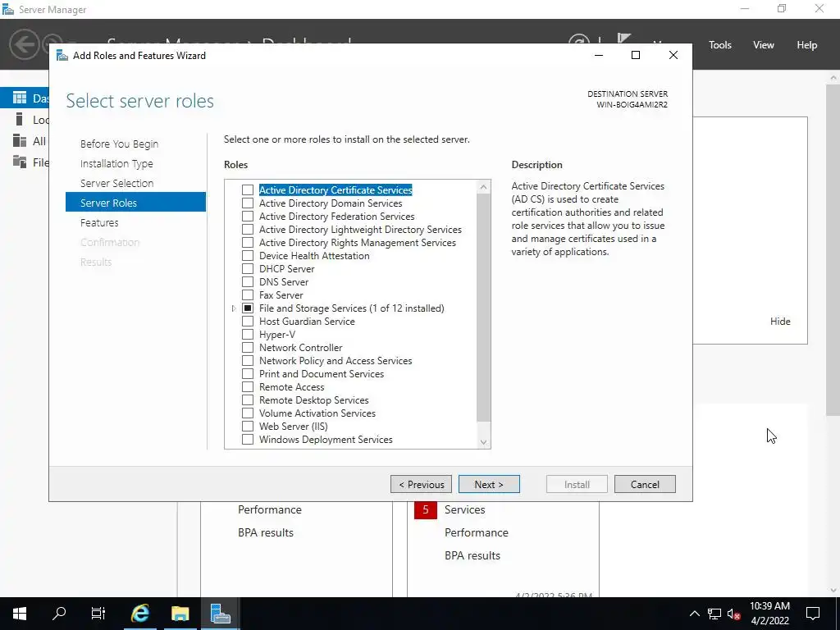Image resolution: width=840 pixels, height=630 pixels.
Task: Open Services under the red badge
Action: (x=464, y=509)
